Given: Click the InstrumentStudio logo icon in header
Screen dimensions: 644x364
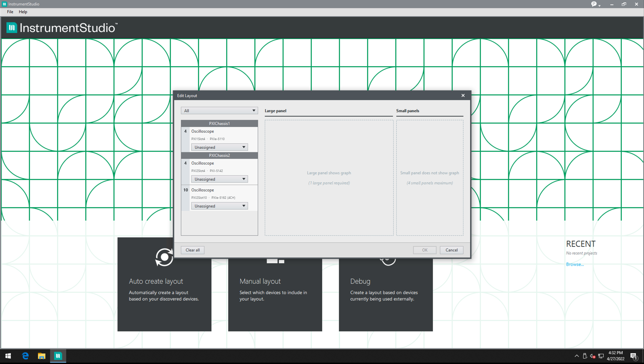Looking at the screenshot, I should pos(12,28).
